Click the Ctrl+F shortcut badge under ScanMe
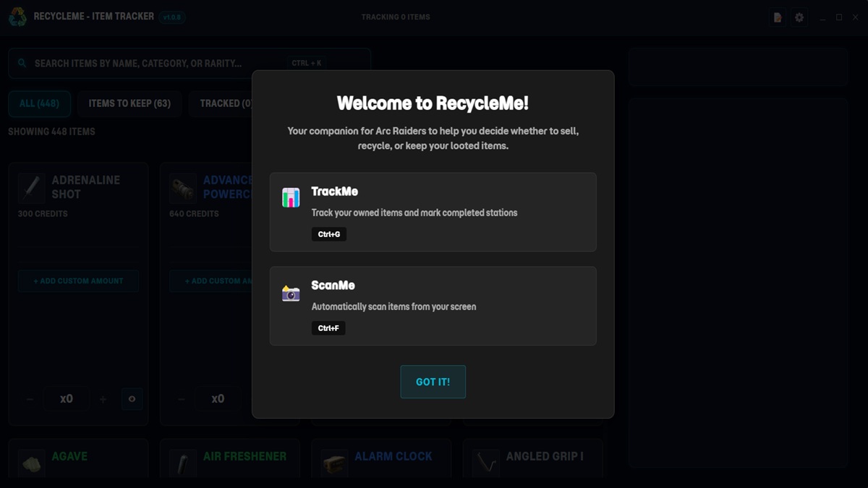Screen dimensions: 868x488 (x=328, y=328)
